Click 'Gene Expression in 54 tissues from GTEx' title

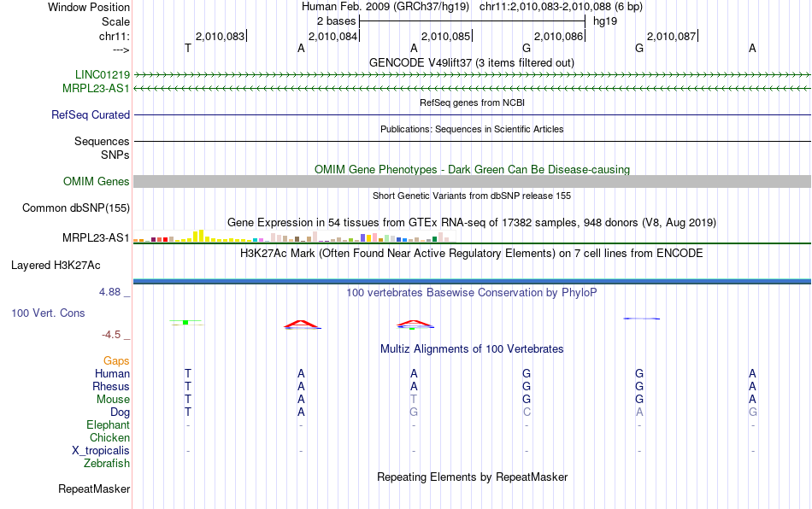(472, 222)
